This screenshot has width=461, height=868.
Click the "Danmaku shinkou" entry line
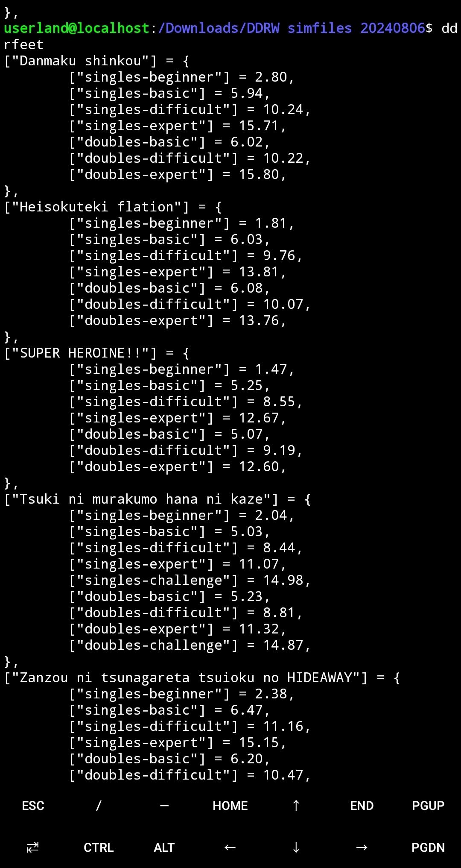[x=97, y=61]
